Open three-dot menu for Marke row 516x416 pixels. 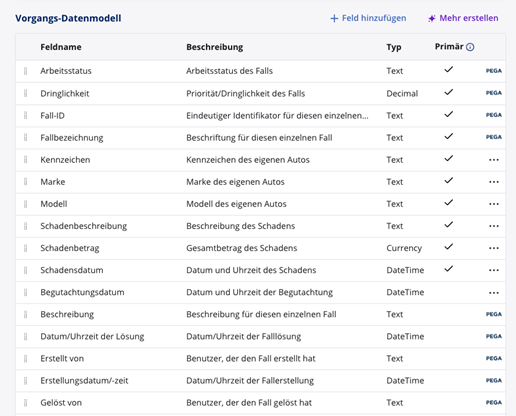494,182
